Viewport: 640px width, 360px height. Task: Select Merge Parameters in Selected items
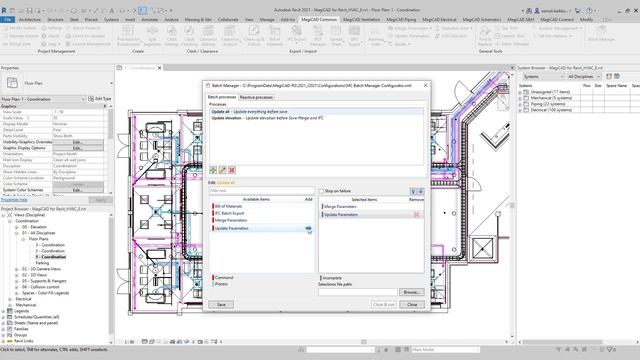point(340,207)
